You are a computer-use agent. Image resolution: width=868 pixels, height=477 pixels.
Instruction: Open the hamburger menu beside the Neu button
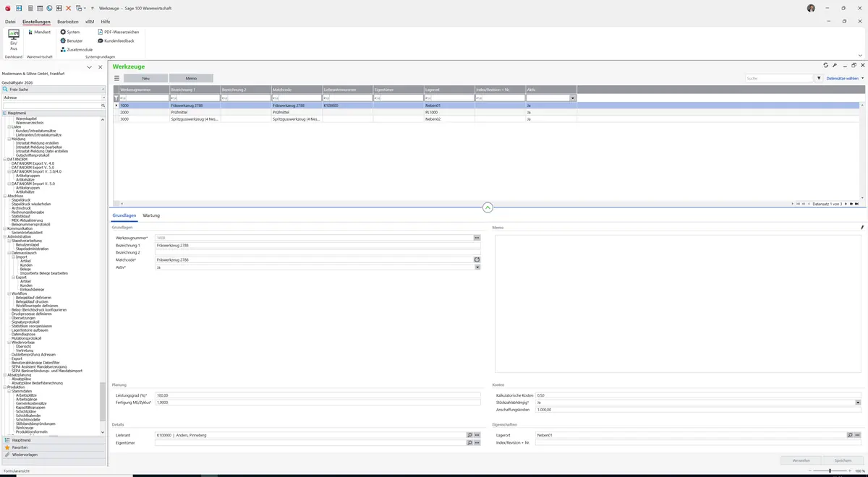tap(117, 78)
